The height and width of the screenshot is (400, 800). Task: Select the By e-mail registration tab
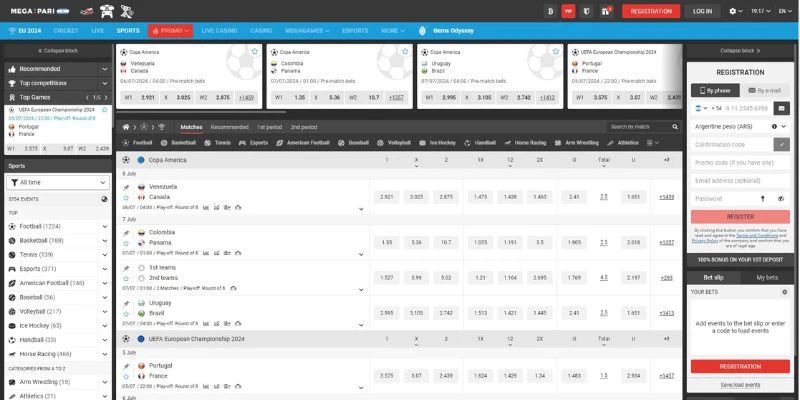[764, 90]
